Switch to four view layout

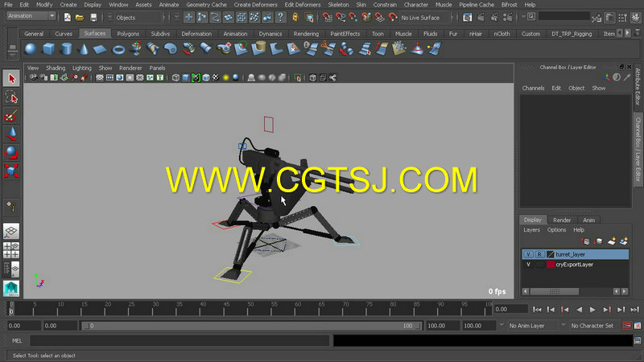tap(11, 250)
